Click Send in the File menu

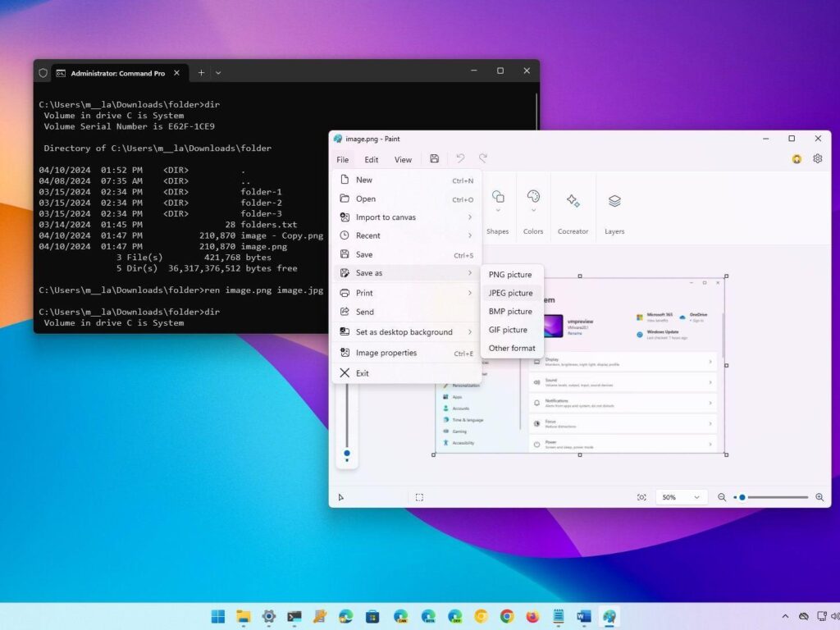pyautogui.click(x=407, y=312)
